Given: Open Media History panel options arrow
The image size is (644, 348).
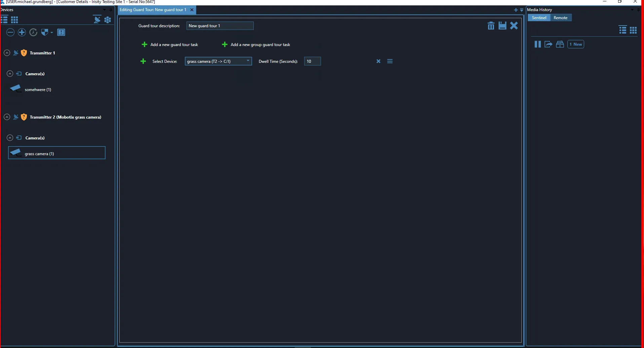Looking at the screenshot, I should (x=632, y=10).
